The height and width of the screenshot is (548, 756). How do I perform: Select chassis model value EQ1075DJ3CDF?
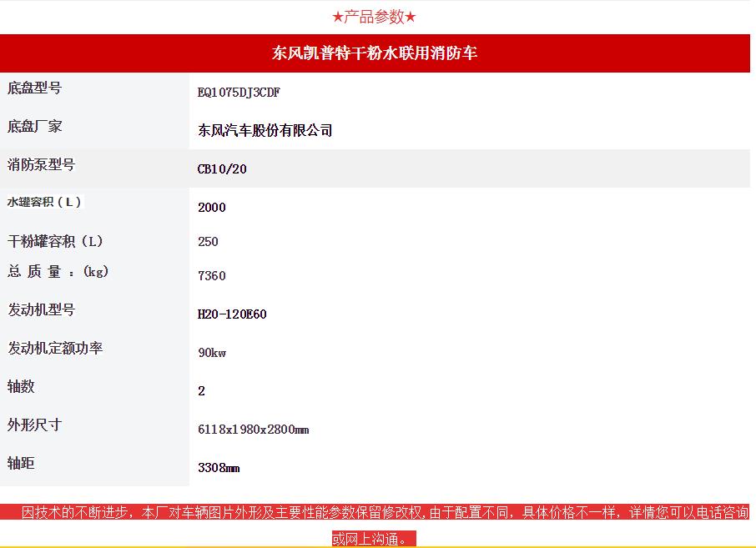tap(239, 92)
